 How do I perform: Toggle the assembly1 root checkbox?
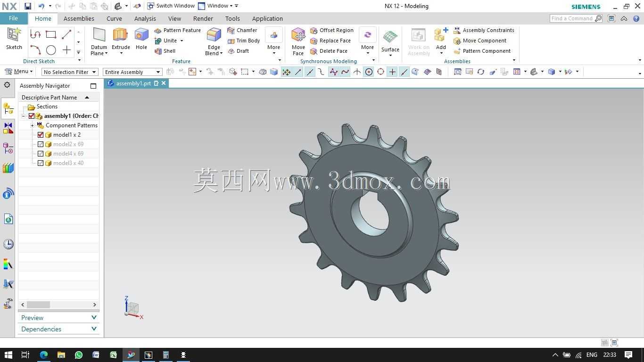32,116
